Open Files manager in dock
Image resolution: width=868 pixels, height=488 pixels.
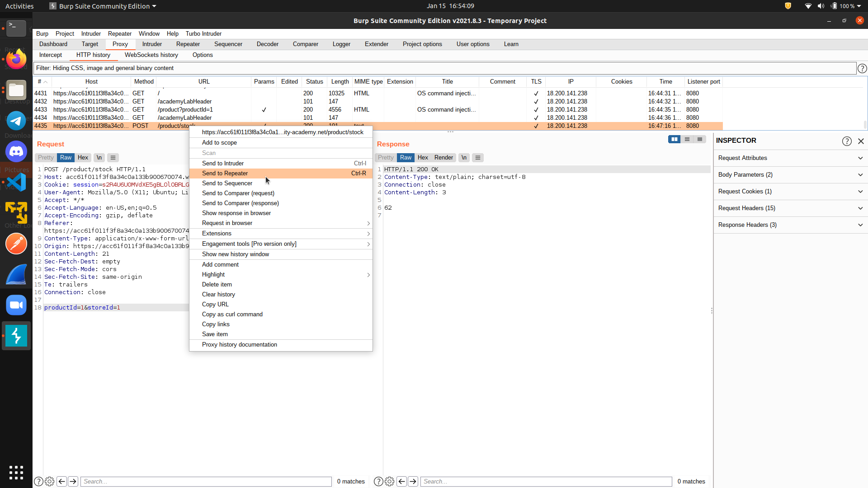point(16,90)
